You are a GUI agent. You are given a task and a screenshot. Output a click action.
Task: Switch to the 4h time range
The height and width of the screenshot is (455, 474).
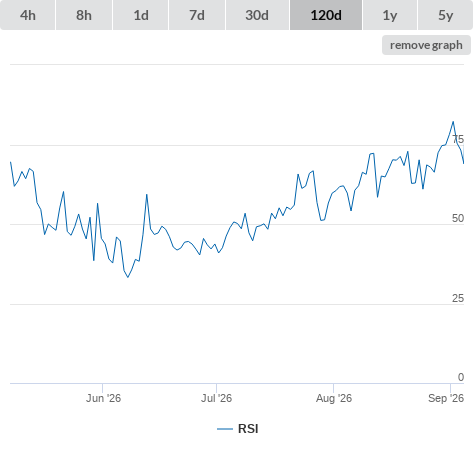(28, 15)
